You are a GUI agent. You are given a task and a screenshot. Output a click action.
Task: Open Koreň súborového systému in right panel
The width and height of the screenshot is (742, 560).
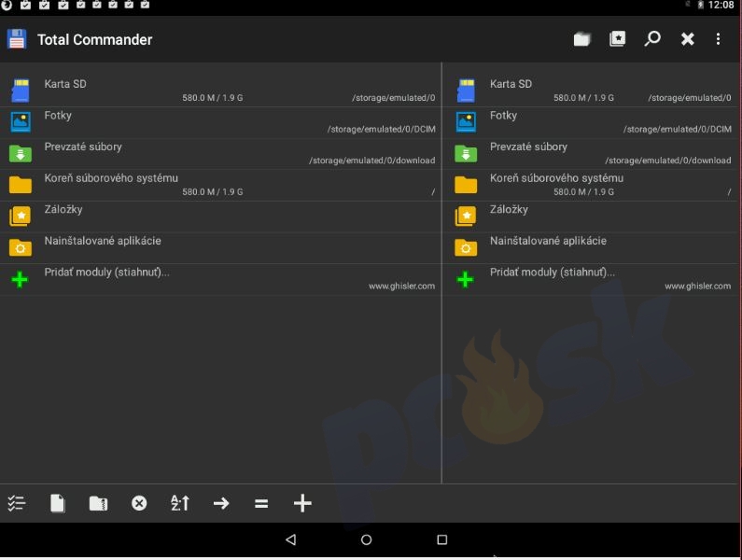tap(592, 185)
